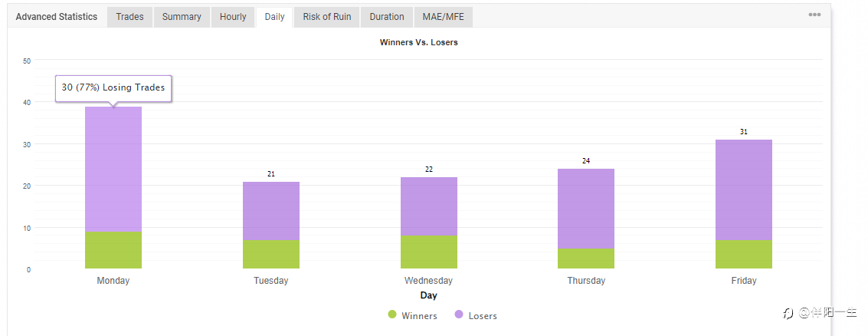Screen dimensions: 868x336
Task: Click the Daily tab
Action: (x=274, y=17)
